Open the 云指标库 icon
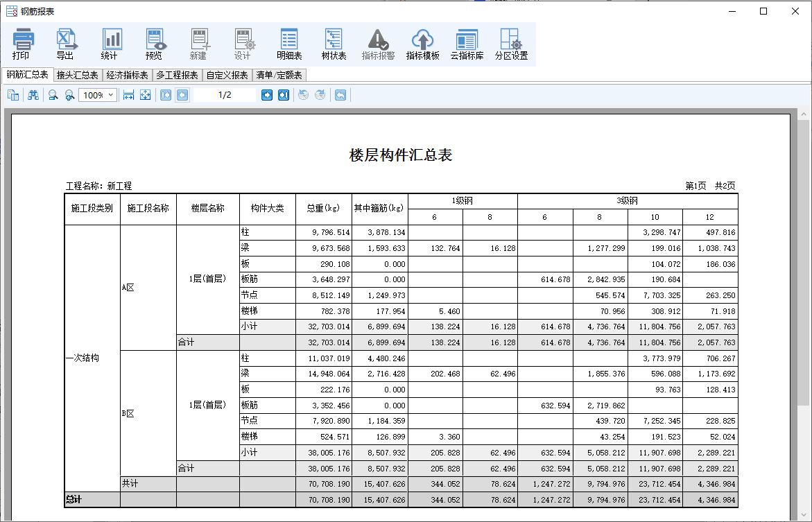Image resolution: width=812 pixels, height=522 pixels. [x=467, y=44]
